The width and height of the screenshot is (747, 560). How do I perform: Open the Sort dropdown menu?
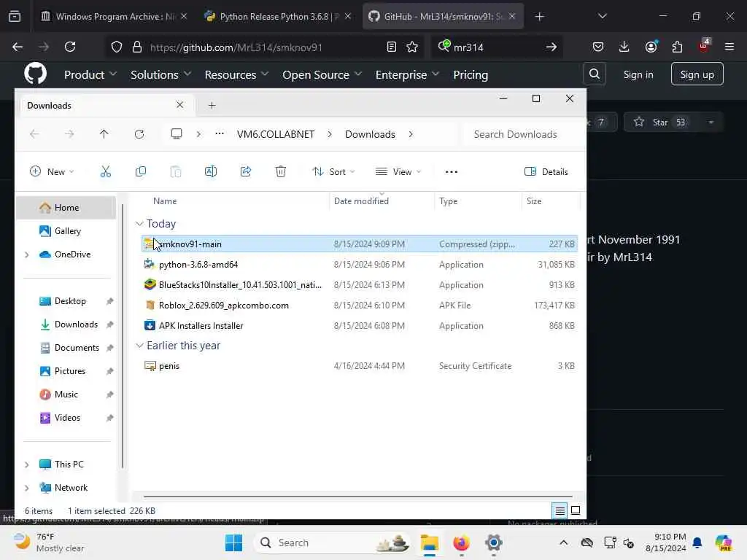click(333, 172)
